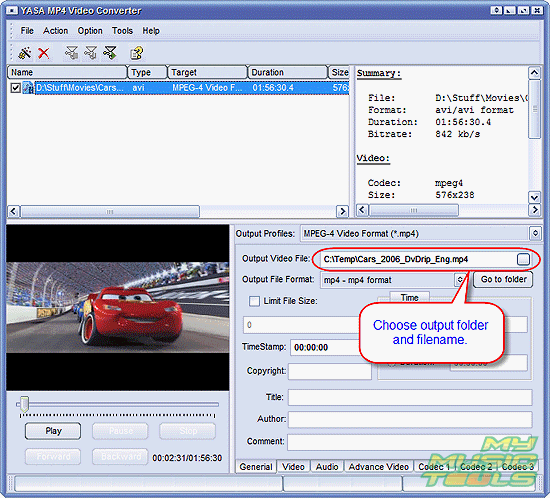Click the disabled Stop button
The height and width of the screenshot is (498, 550).
coord(187,431)
